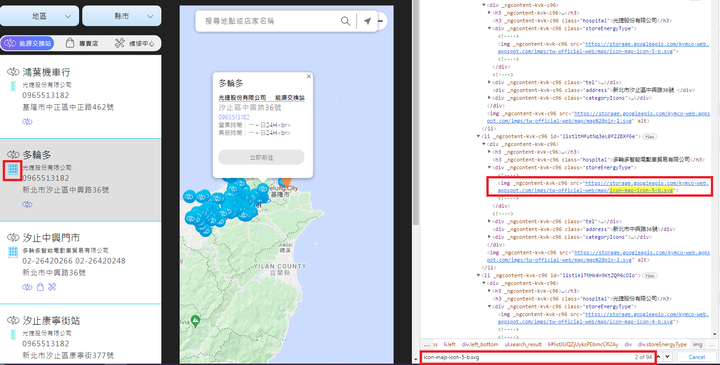Click purple category icon below 新北市汐止區中興路36號
This screenshot has width=720, height=365.
[27, 204]
